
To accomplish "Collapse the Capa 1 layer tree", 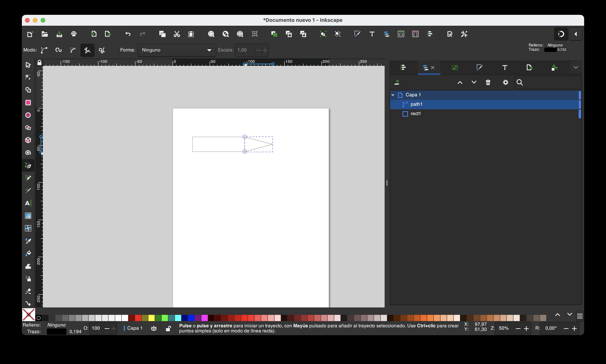I will pyautogui.click(x=393, y=95).
